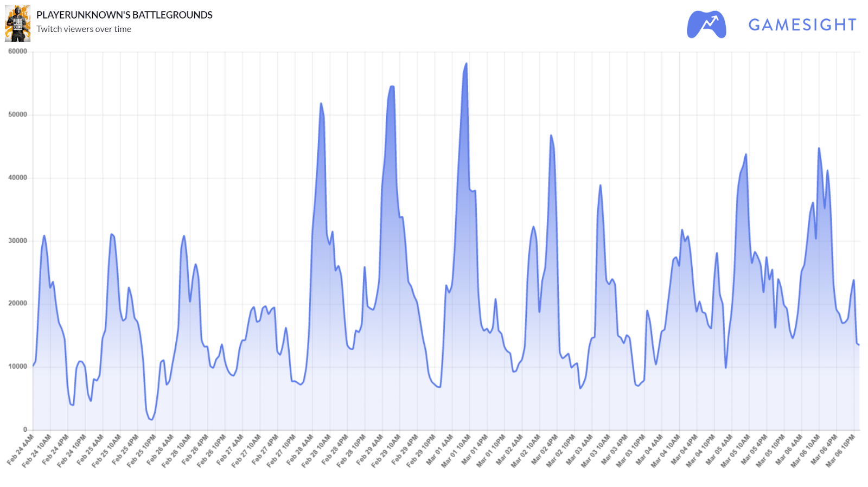Click the 60000 y-axis label
This screenshot has width=868, height=487.
coord(17,52)
